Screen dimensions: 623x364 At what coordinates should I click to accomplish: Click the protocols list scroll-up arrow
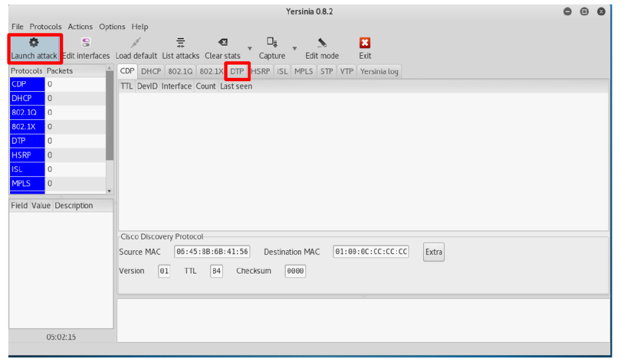point(110,68)
